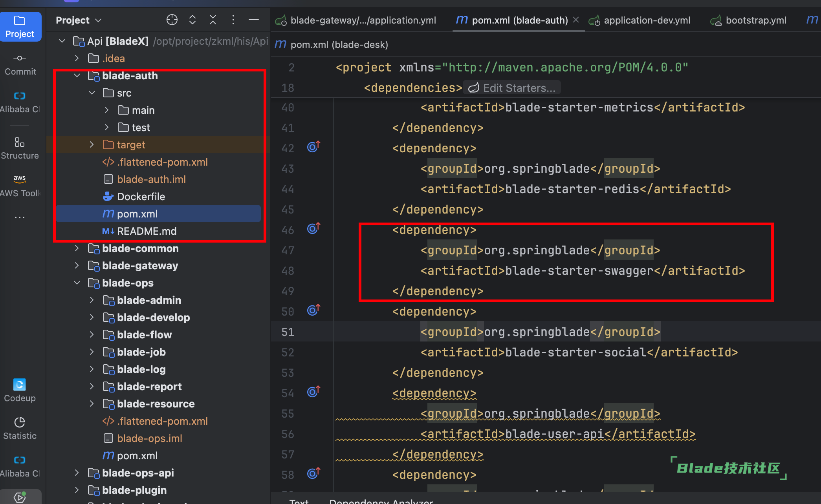Click blade-starter-redis artifactId on line 44
Viewport: 821px width, 504px height.
572,189
